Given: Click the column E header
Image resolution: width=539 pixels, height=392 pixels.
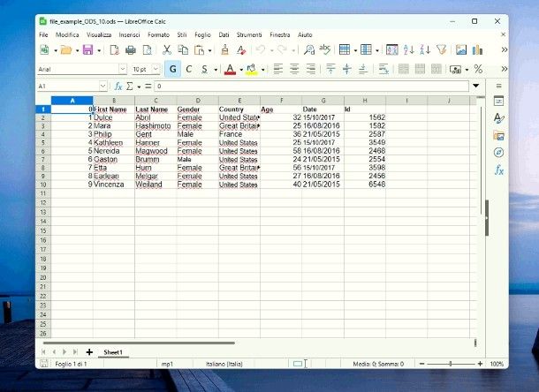Looking at the screenshot, I should (239, 101).
